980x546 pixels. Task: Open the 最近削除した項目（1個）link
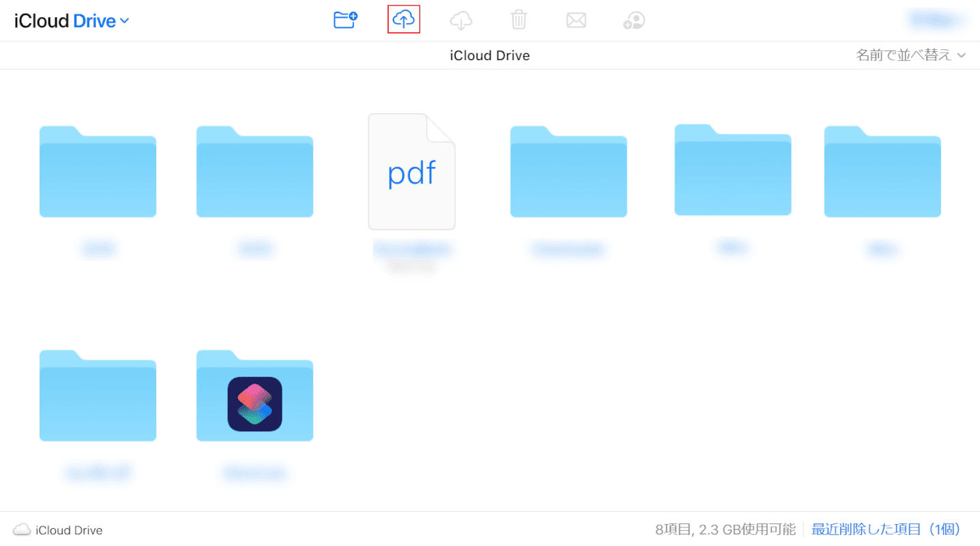[887, 530]
